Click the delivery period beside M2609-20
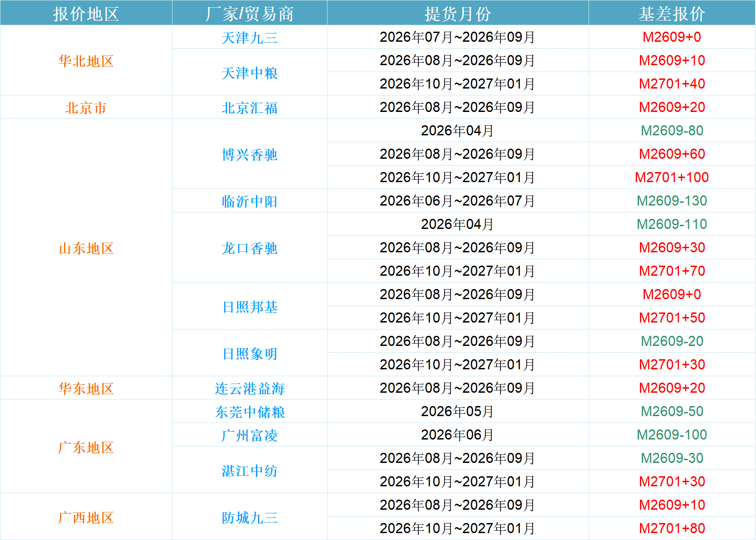This screenshot has width=756, height=540. tap(457, 341)
